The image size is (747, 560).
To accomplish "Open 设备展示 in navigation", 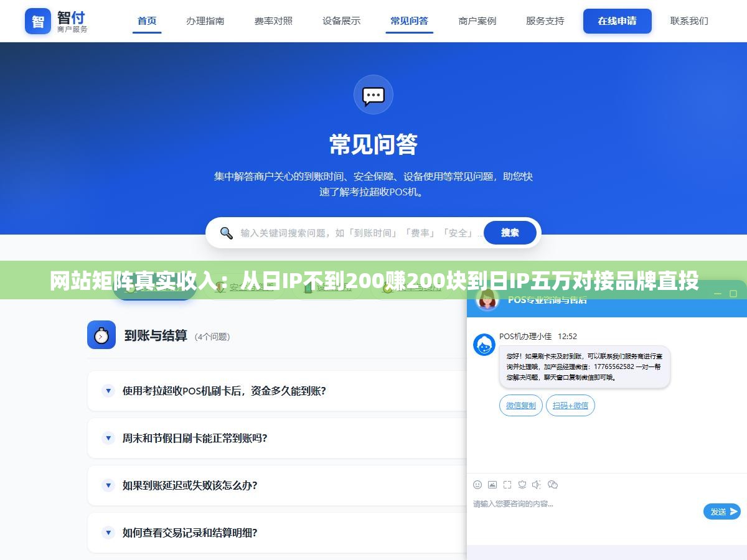I will tap(341, 21).
